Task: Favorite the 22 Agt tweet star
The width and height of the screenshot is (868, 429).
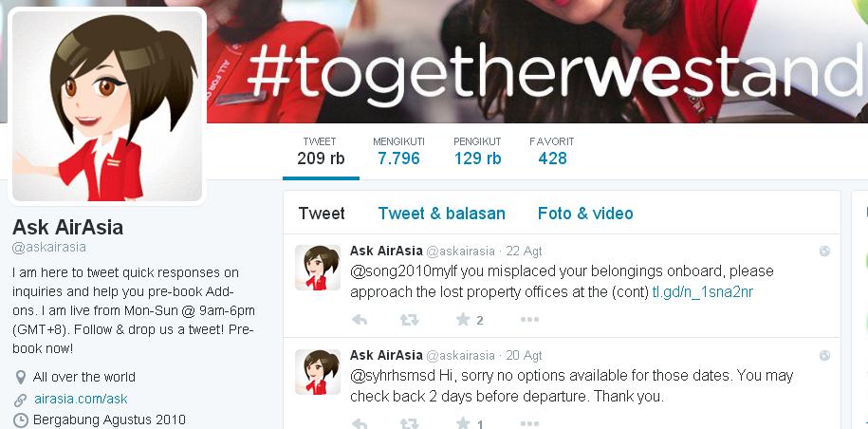Action: [x=463, y=320]
